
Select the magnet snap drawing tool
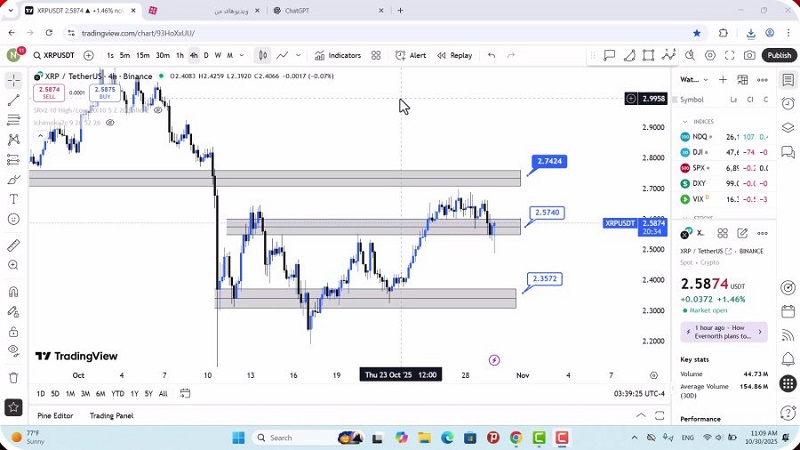pos(13,292)
